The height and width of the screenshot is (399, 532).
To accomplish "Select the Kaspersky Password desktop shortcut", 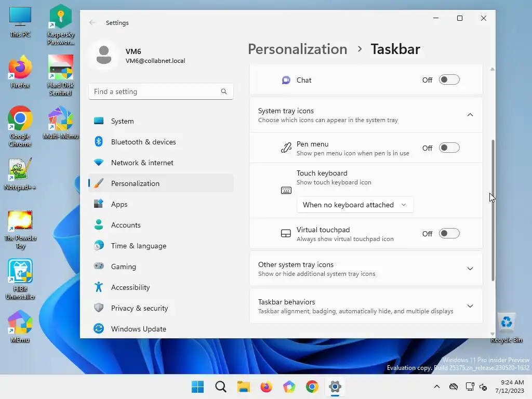I will [60, 25].
